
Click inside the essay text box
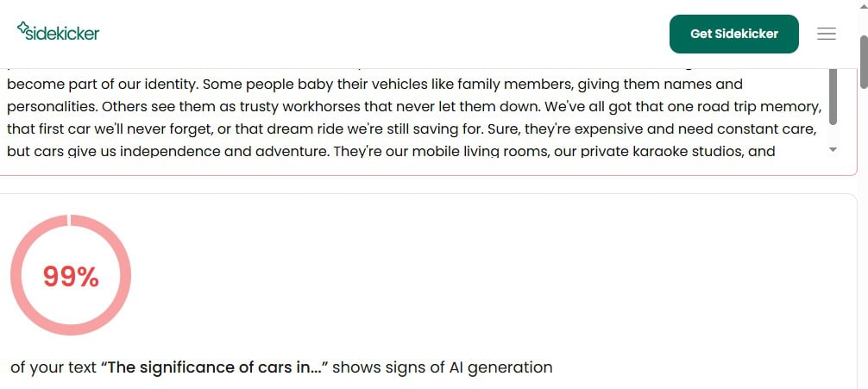click(x=414, y=118)
